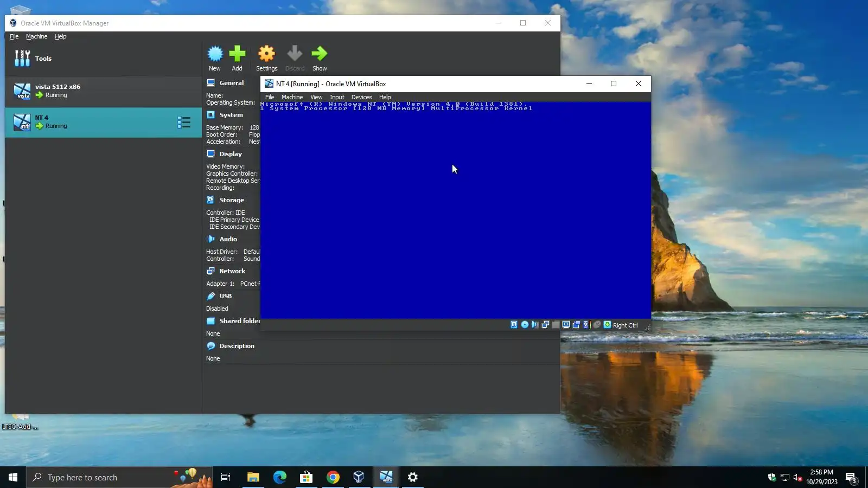Click the muted volume icon in system tray
Image resolution: width=868 pixels, height=488 pixels.
tap(797, 477)
